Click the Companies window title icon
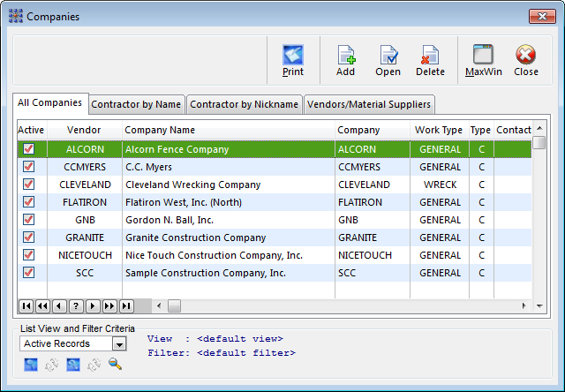565x392 pixels. pyautogui.click(x=16, y=17)
